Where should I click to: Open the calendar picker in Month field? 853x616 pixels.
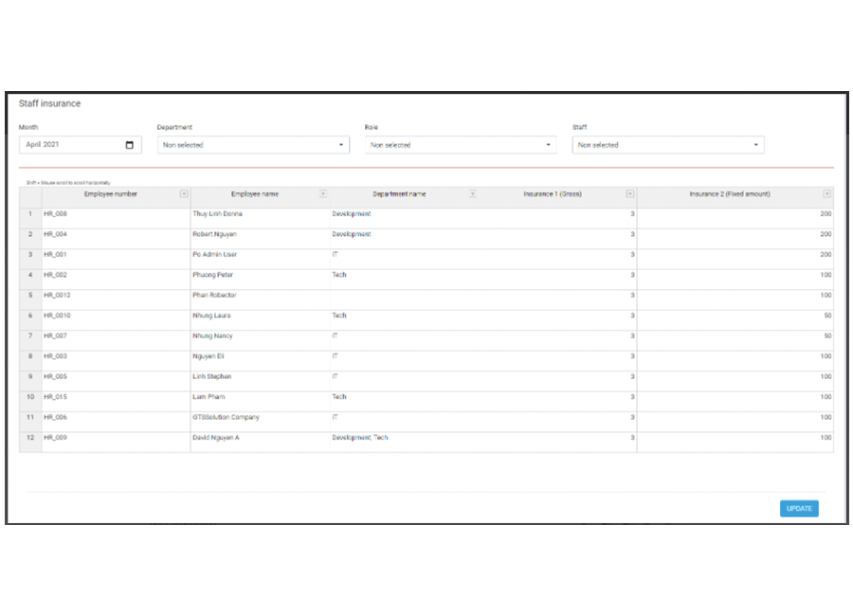pos(130,145)
